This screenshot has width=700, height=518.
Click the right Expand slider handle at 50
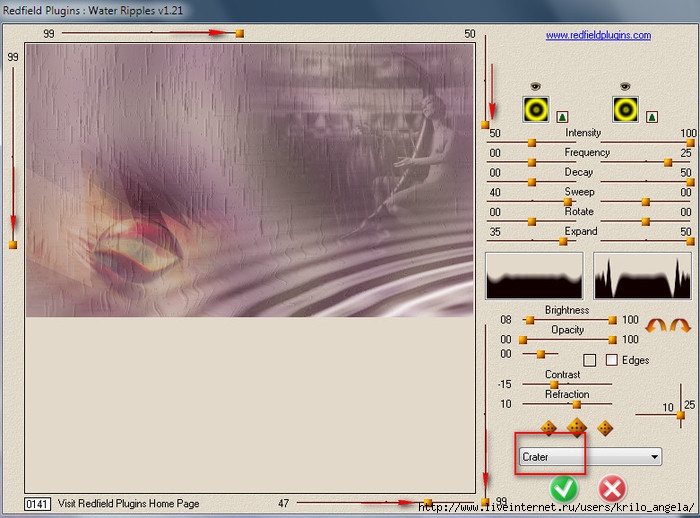pos(690,242)
